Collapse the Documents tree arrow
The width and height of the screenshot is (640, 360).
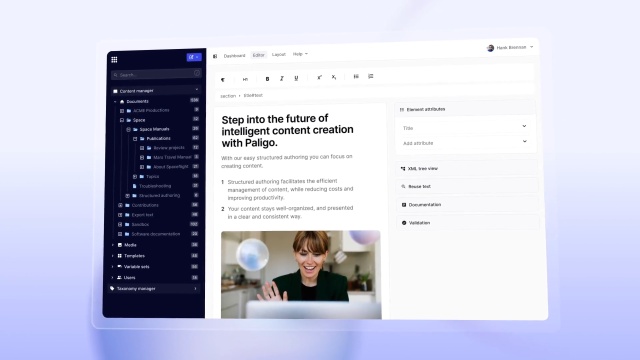(115, 101)
